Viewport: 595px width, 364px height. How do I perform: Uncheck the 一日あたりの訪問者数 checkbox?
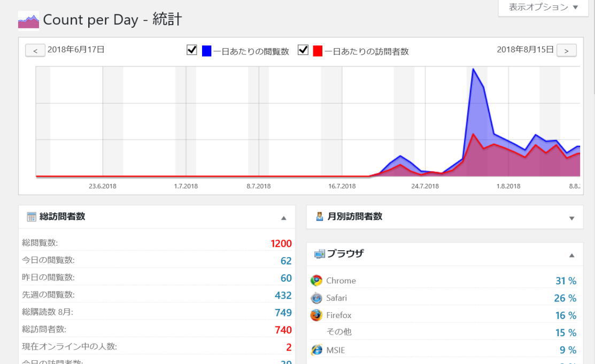[303, 50]
